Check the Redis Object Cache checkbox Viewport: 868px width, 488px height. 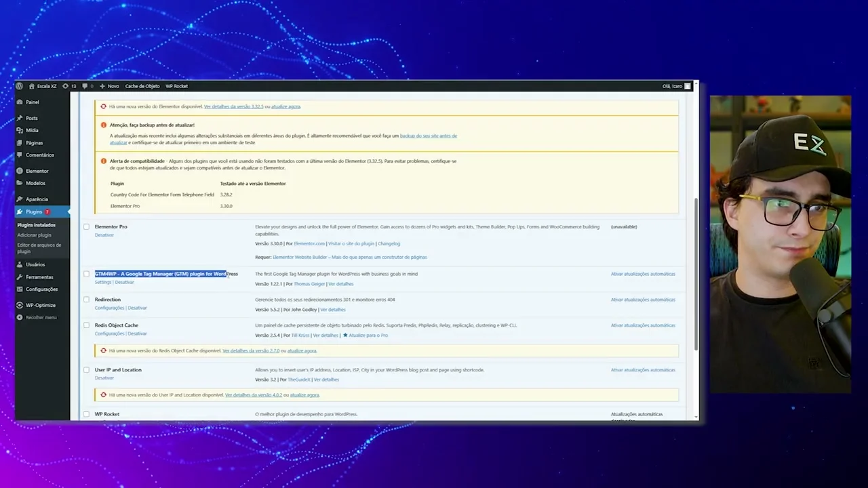coord(86,325)
